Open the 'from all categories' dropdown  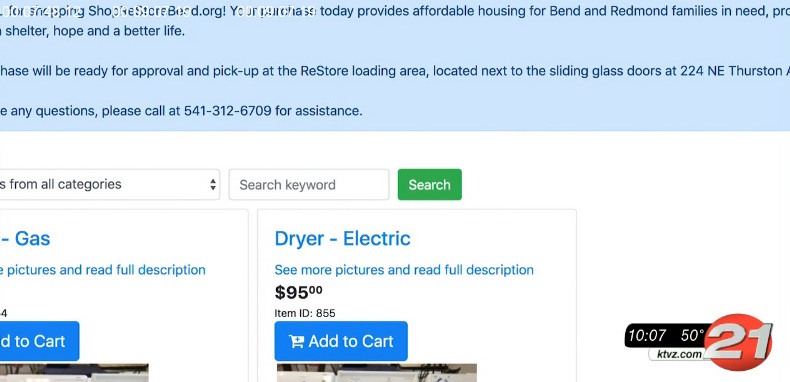[x=109, y=184]
